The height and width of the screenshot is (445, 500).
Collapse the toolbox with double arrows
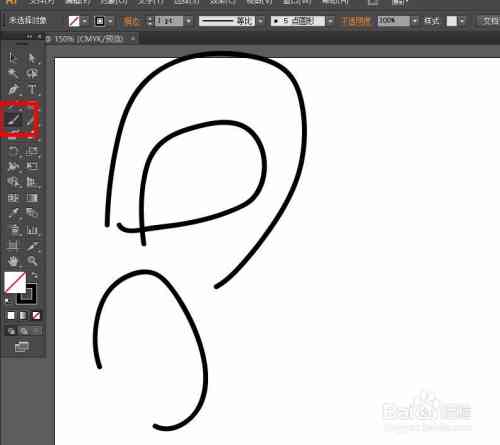29,36
